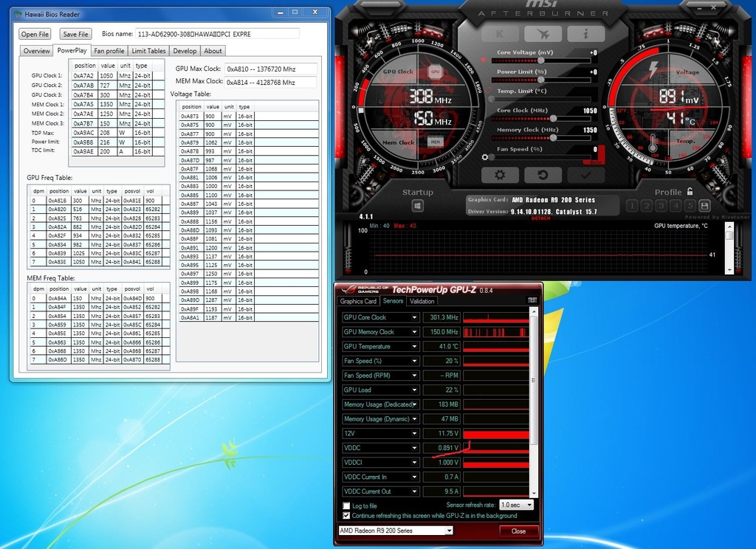
Task: Click the lightning bolt icon on the voltage gauge
Action: (654, 69)
